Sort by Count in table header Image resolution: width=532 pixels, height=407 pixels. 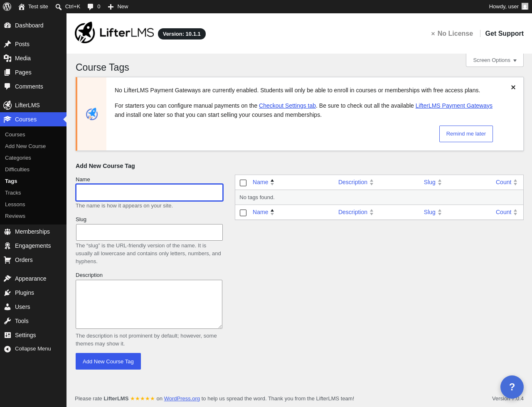click(x=507, y=182)
